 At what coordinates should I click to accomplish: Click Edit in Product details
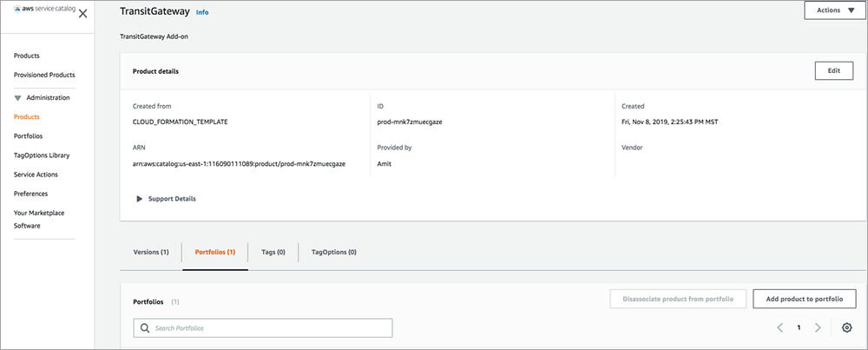coord(833,71)
